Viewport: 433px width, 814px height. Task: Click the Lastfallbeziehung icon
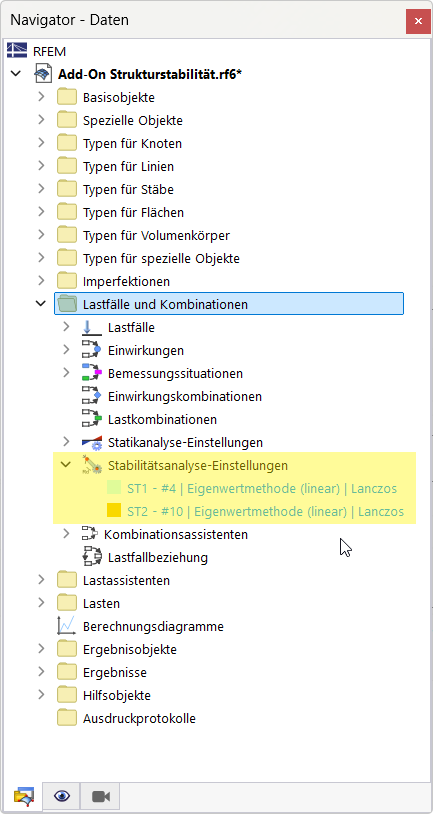92,558
